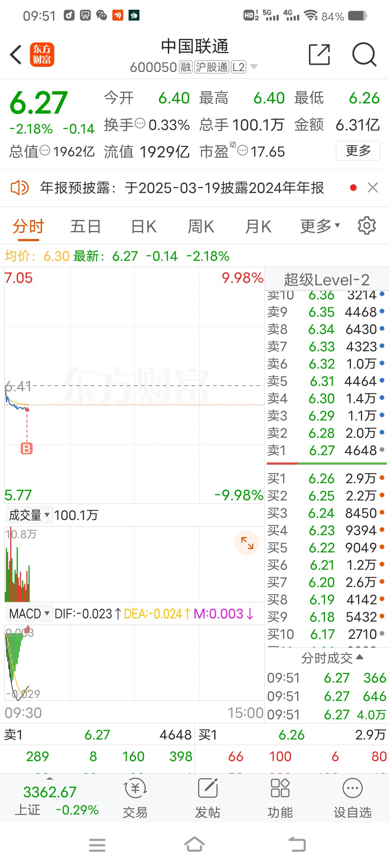Tap the 总手 100.1万 value
The width and height of the screenshot is (389, 868).
click(x=258, y=125)
